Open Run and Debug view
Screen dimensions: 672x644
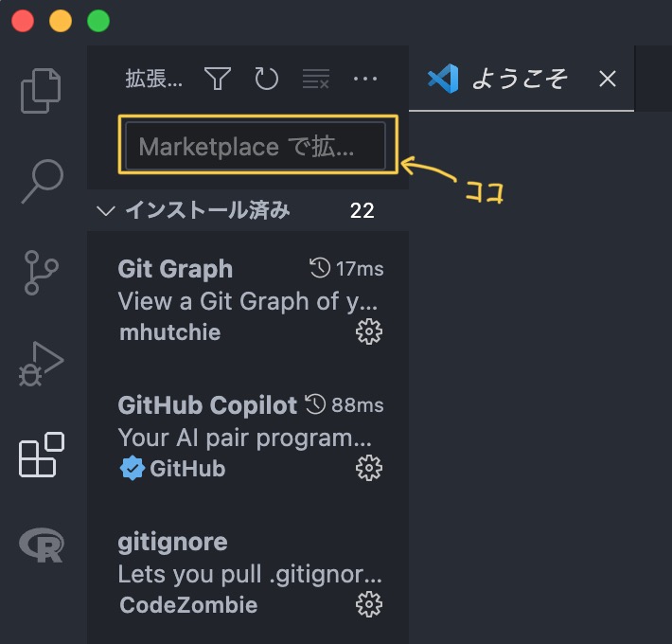[x=42, y=364]
